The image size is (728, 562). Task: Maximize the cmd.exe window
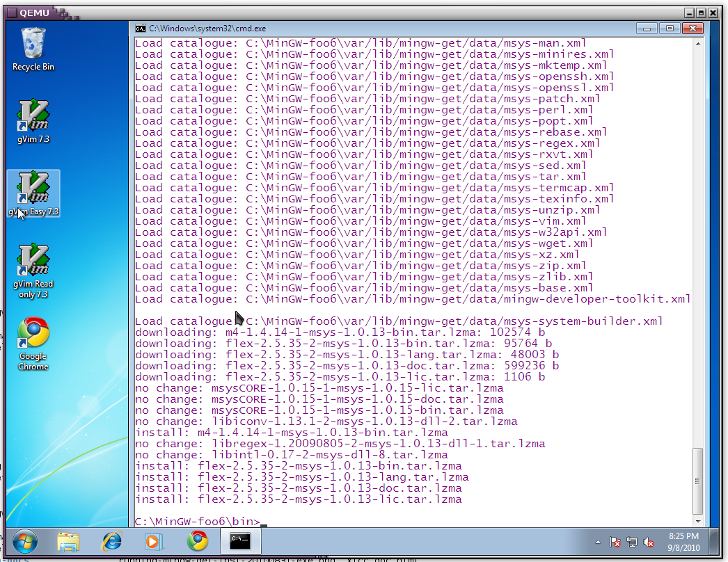[x=670, y=29]
